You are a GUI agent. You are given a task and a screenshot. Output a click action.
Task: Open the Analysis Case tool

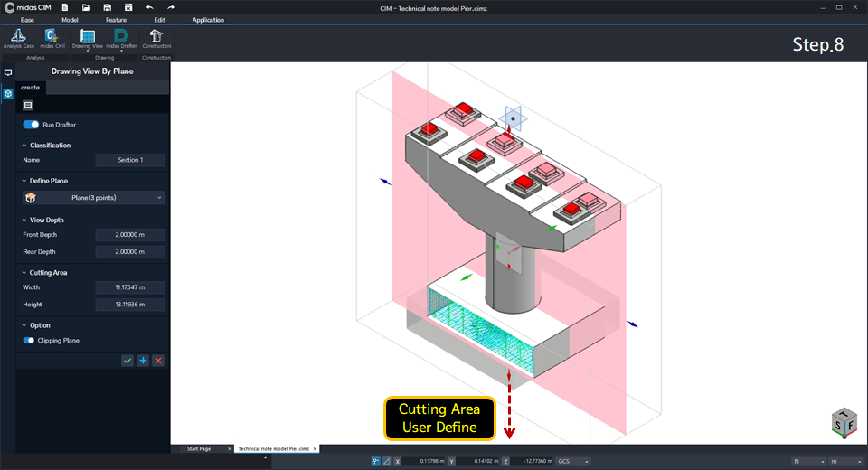point(19,39)
